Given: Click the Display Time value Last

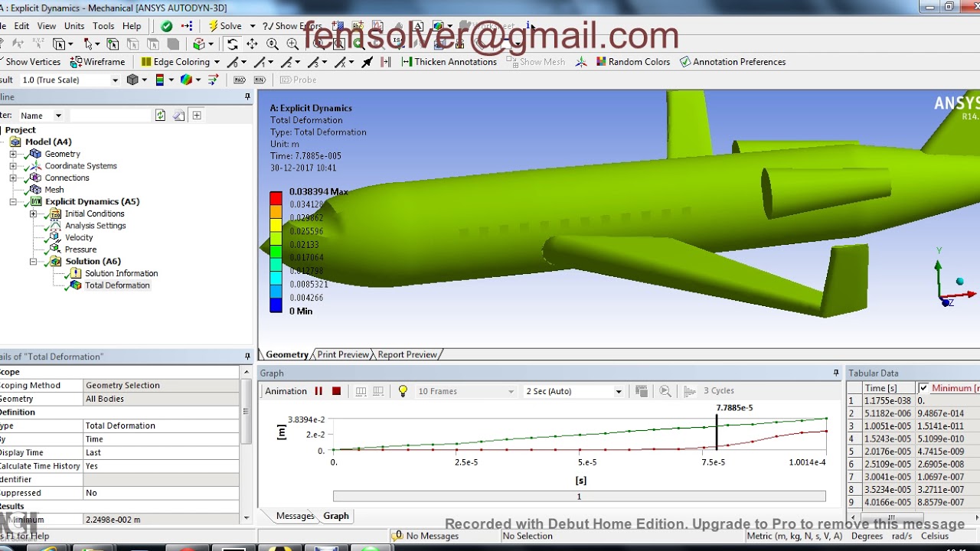Looking at the screenshot, I should (161, 452).
